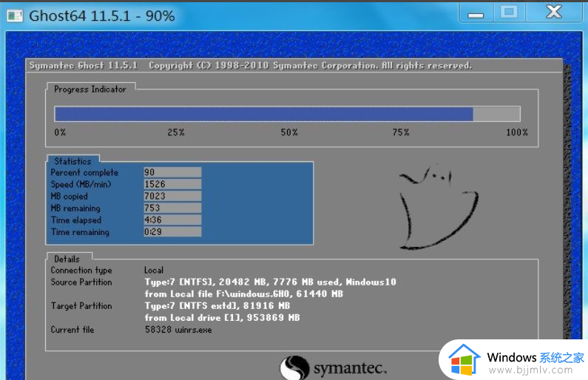Image resolution: width=588 pixels, height=380 pixels.
Task: Click the Local drive [1] 953869 MB line
Action: click(x=223, y=318)
